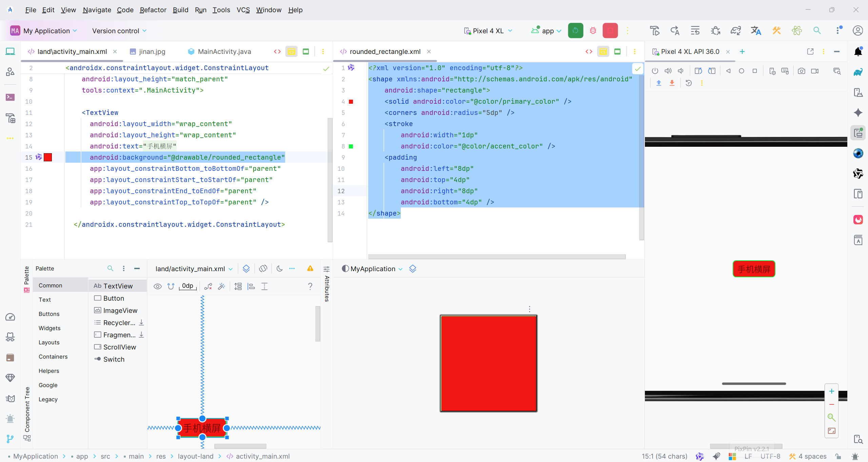This screenshot has width=868, height=462.
Task: Open the Pixel 4 XL device dropdown
Action: pyautogui.click(x=488, y=31)
